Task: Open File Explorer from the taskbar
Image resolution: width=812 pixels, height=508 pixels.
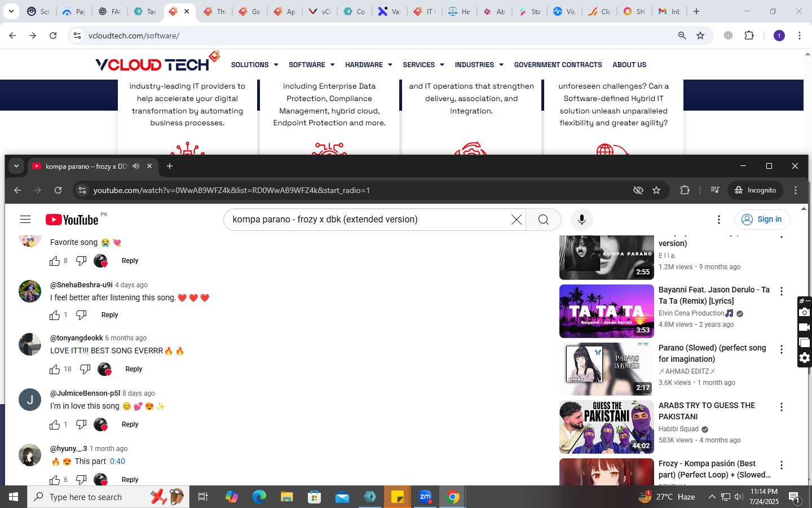Action: (287, 497)
